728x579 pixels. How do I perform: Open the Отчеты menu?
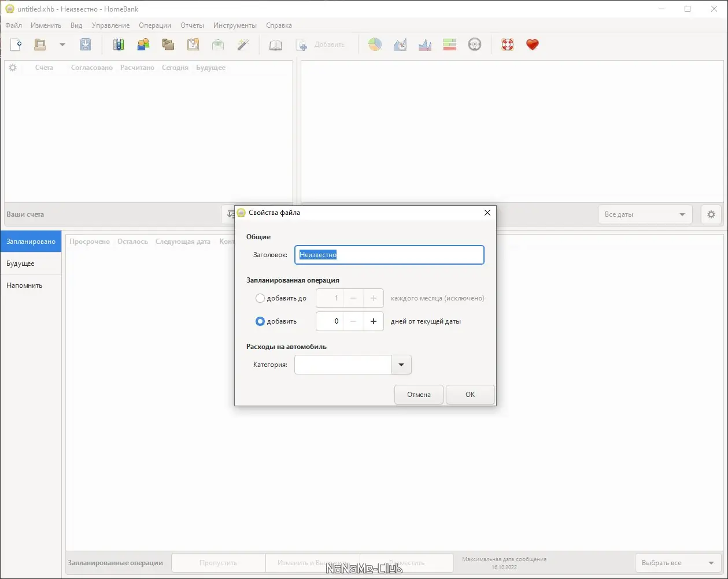[x=192, y=25]
